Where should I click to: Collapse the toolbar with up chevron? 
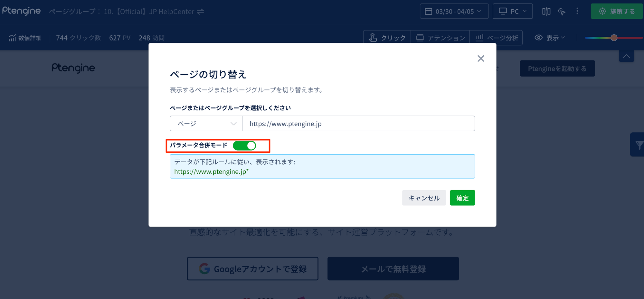(x=626, y=56)
